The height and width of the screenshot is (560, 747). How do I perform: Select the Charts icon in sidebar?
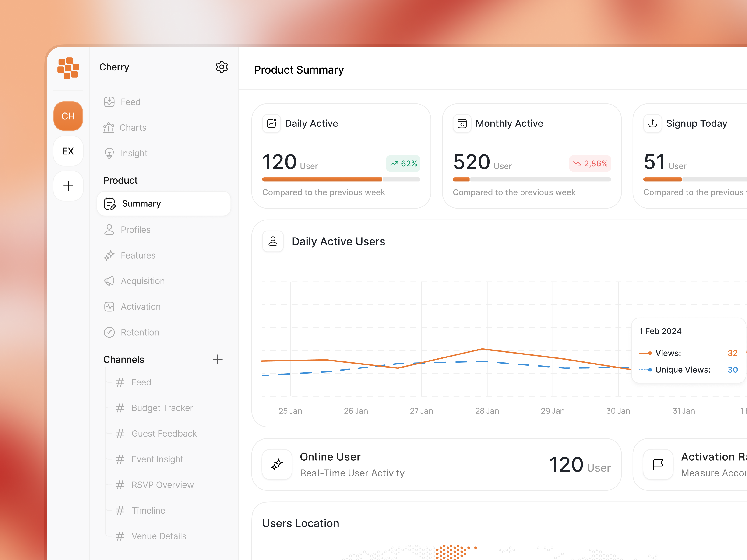(x=109, y=127)
